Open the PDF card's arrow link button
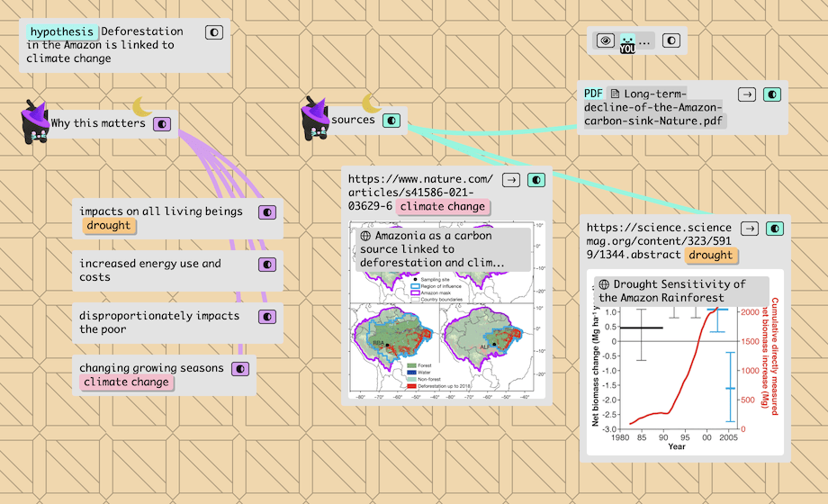 (x=746, y=94)
